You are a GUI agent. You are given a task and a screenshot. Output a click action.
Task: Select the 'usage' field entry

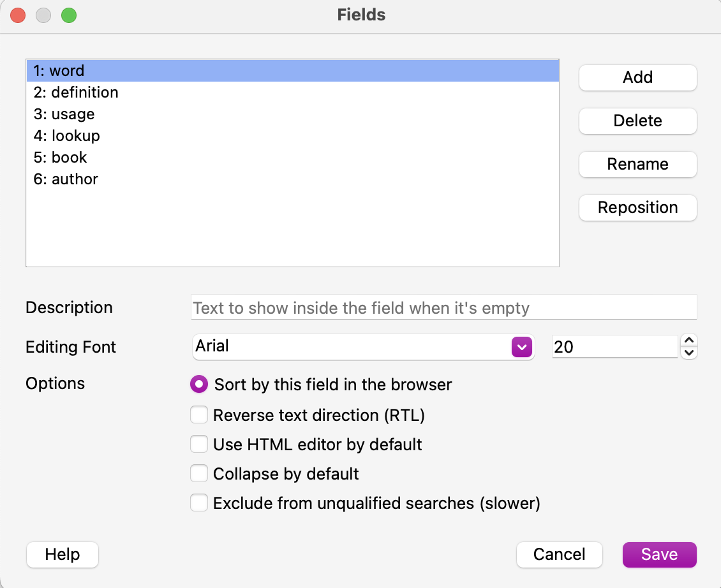pos(64,114)
